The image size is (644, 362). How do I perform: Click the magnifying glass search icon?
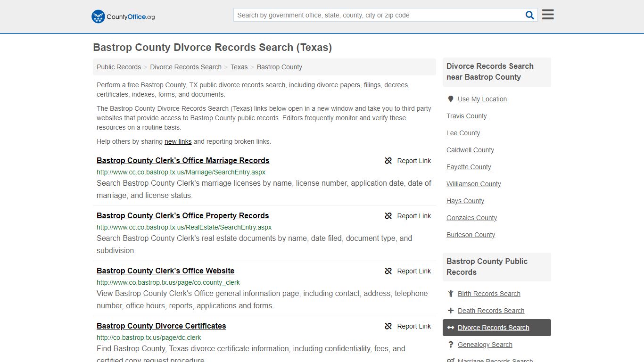[x=530, y=15]
